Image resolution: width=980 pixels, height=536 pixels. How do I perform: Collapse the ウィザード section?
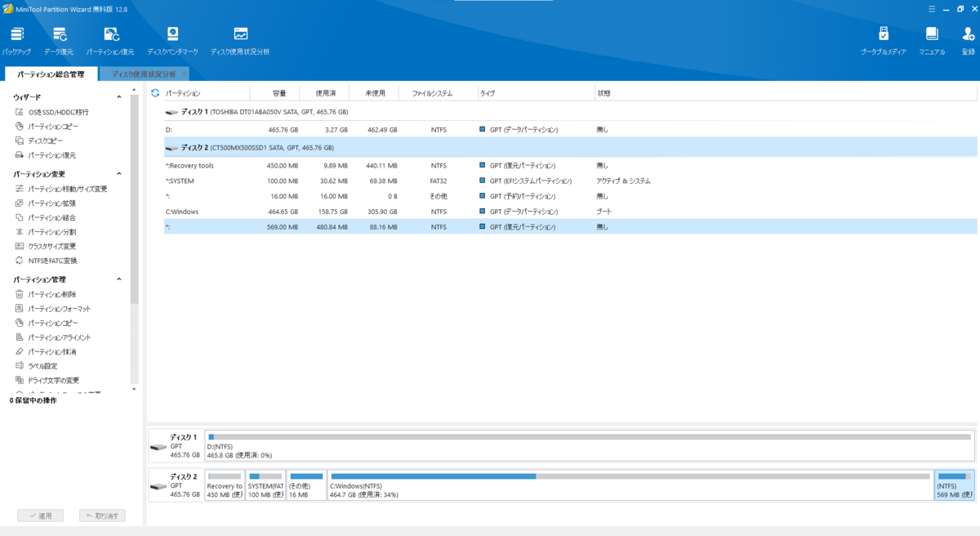pos(119,97)
